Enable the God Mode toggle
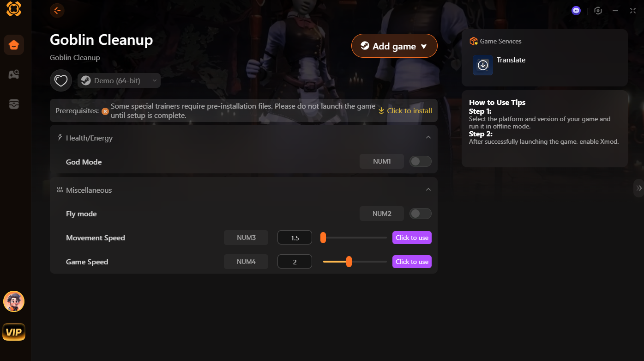 click(x=420, y=161)
